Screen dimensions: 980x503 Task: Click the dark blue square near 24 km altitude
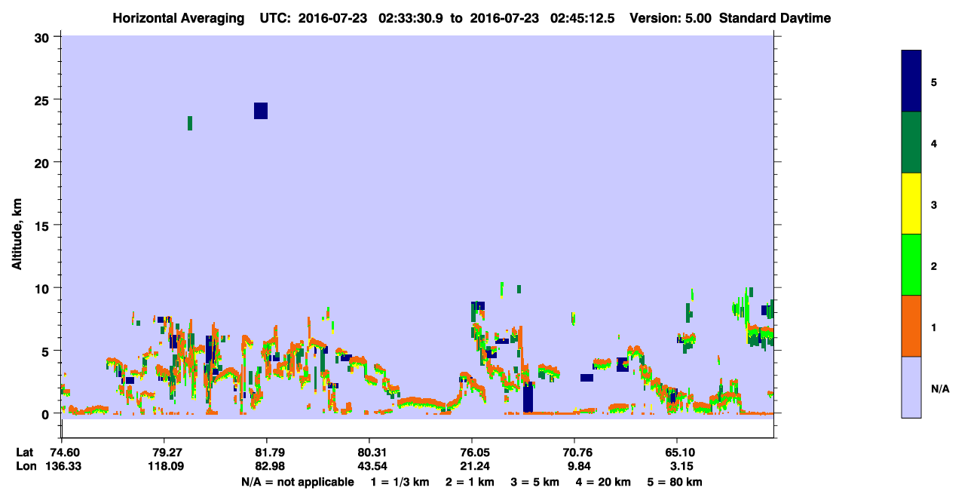tap(261, 111)
